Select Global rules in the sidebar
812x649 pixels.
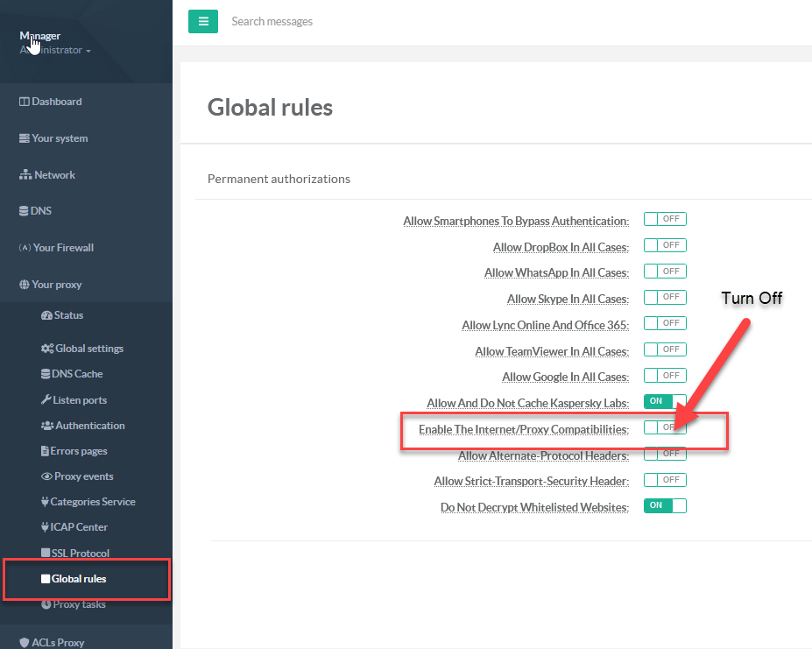(78, 579)
